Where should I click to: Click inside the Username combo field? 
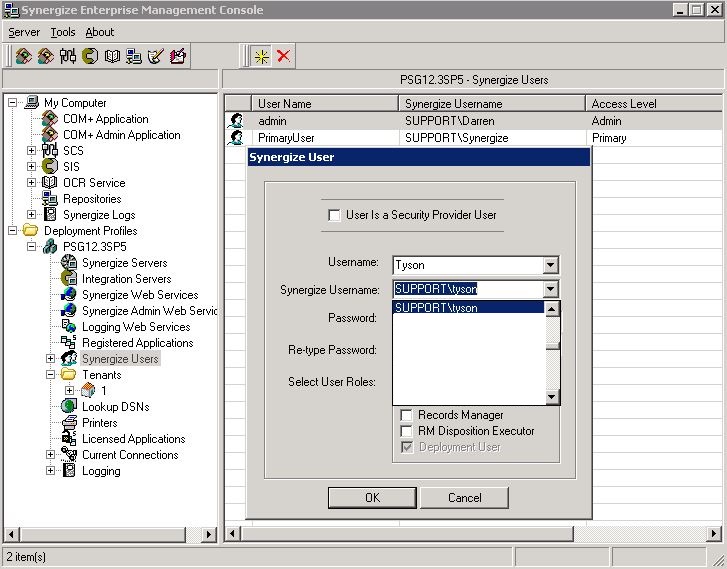point(468,265)
